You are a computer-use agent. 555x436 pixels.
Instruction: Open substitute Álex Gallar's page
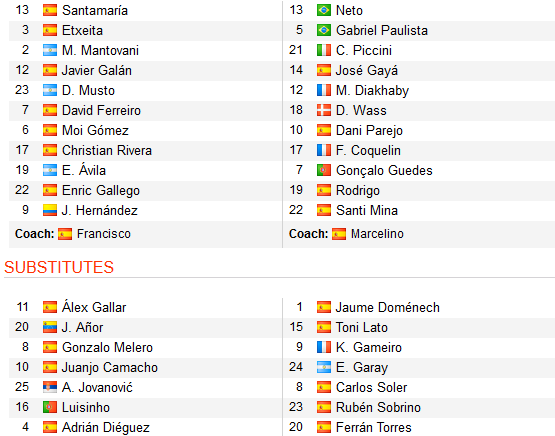point(94,307)
